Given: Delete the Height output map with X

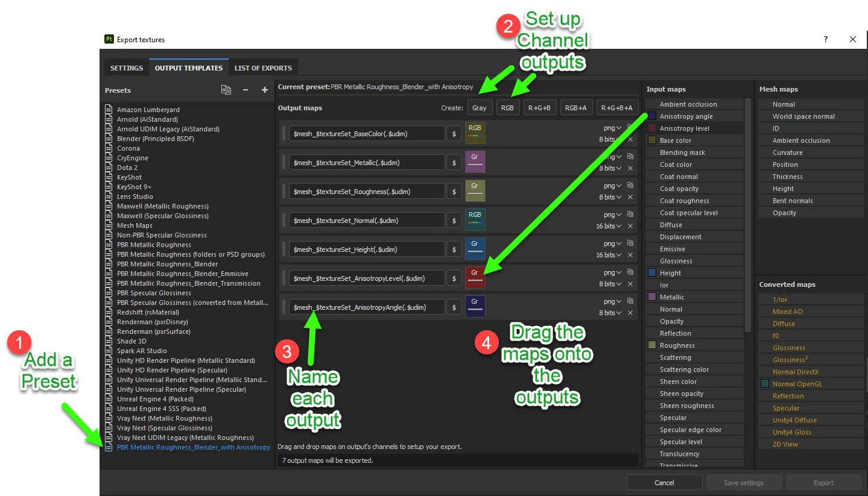Looking at the screenshot, I should [630, 255].
